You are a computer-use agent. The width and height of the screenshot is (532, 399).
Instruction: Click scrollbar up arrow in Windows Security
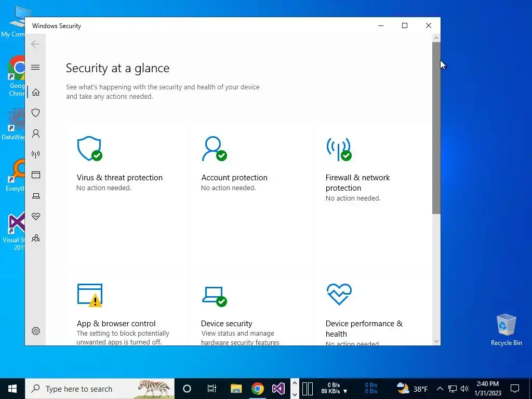click(x=436, y=38)
